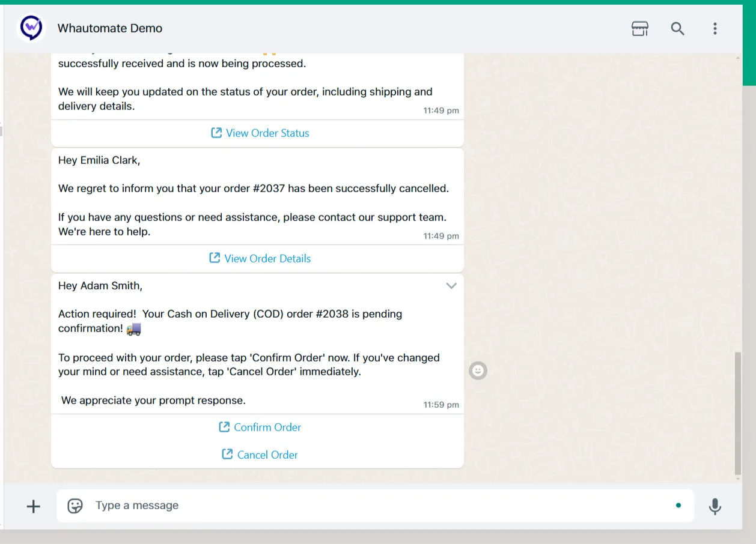Click the chat scrollbar thumb

pos(738,413)
